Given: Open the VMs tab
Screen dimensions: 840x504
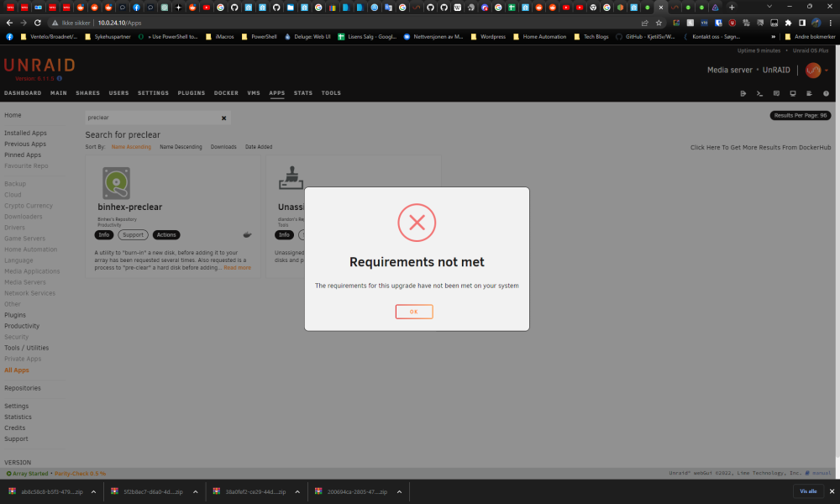Looking at the screenshot, I should tap(254, 93).
